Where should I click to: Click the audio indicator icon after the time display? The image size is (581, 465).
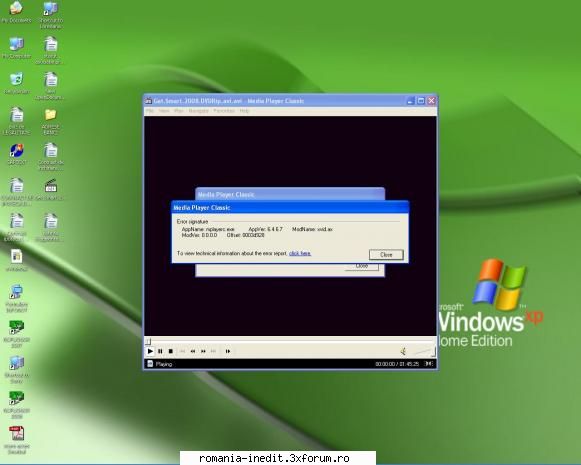[x=429, y=364]
